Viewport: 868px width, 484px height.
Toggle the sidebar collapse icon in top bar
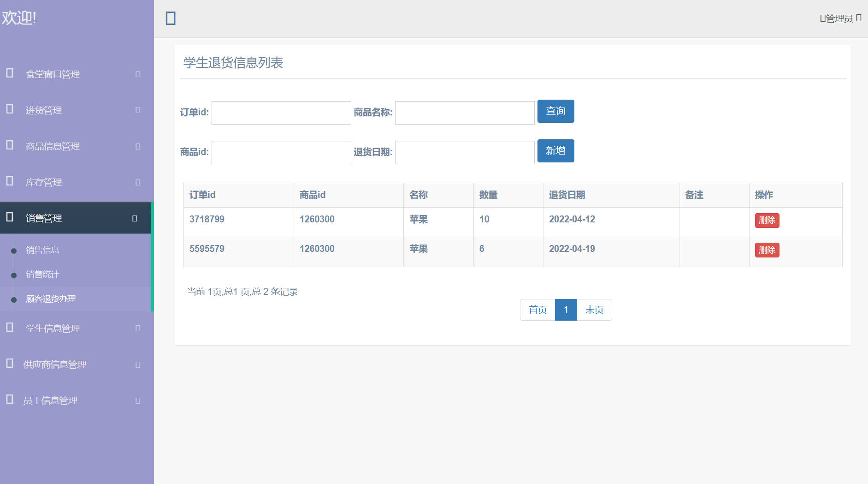(x=170, y=18)
